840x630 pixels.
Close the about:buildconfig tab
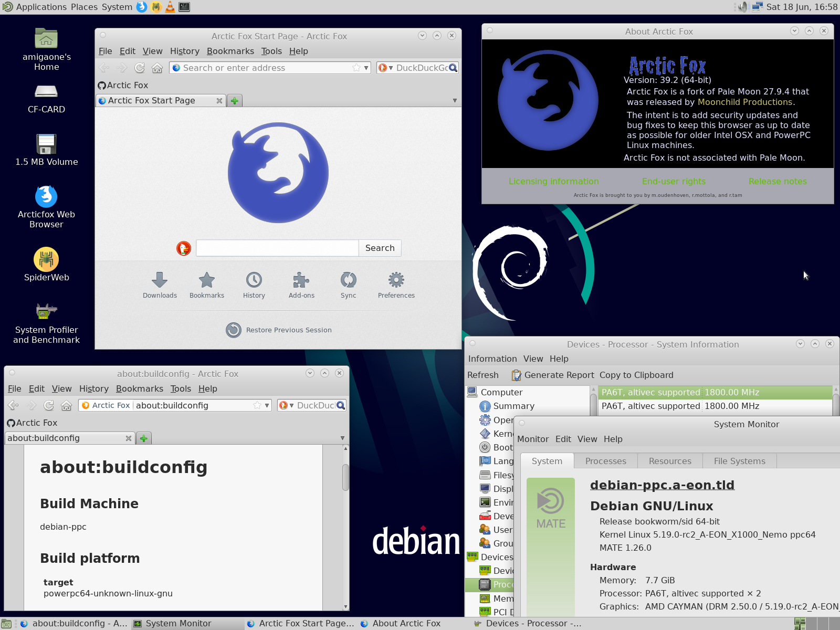pyautogui.click(x=129, y=438)
